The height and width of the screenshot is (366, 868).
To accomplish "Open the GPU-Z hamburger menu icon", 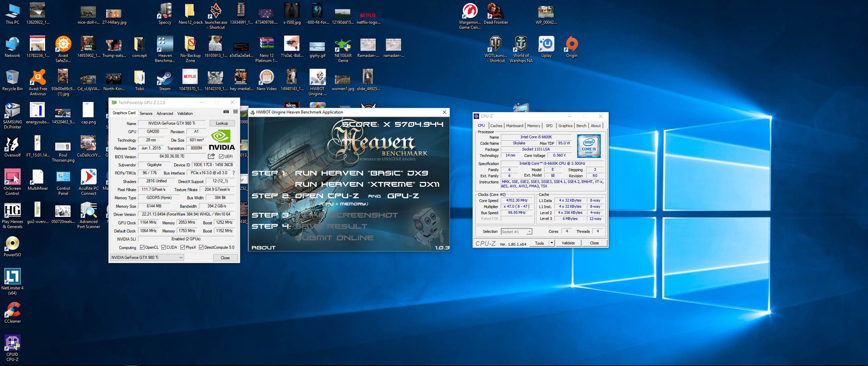I will click(x=235, y=112).
